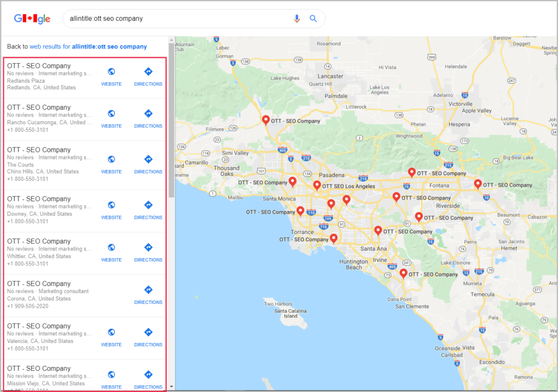Get Directions to the Redlands Plaza listing
The height and width of the screenshot is (392, 558).
[x=148, y=76]
